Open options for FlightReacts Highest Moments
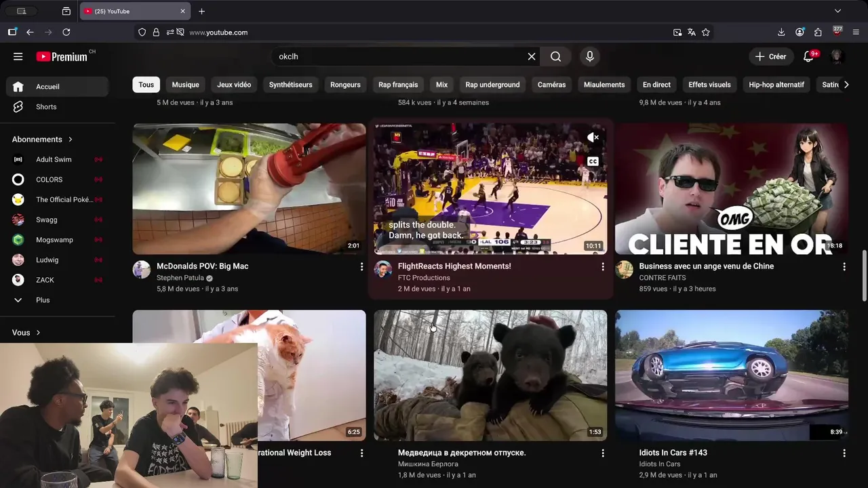The image size is (868, 488). coord(603,267)
